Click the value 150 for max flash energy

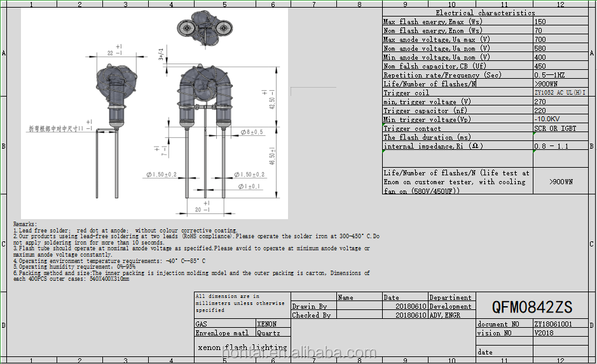point(540,22)
